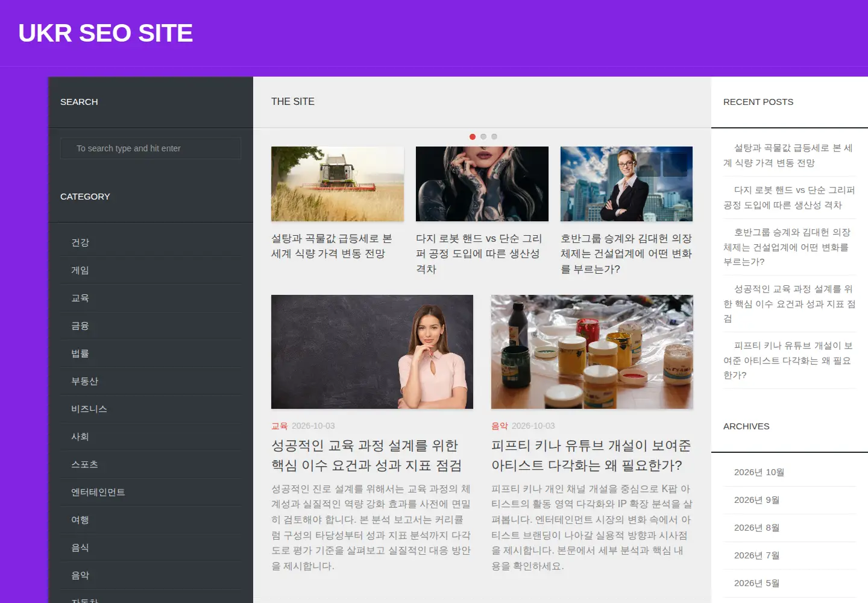Open the 비즈니스 category
This screenshot has width=868, height=603.
[89, 409]
